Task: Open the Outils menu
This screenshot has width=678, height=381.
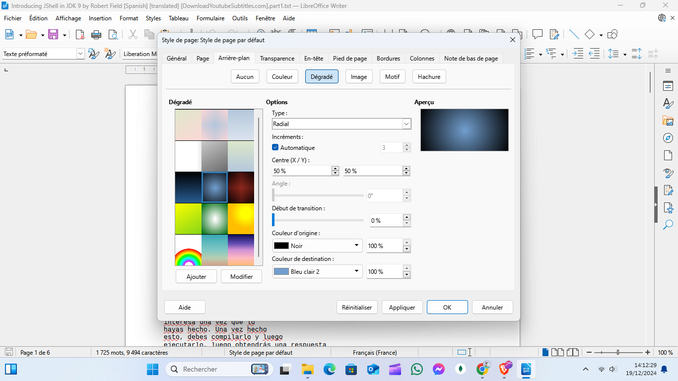Action: tap(240, 18)
